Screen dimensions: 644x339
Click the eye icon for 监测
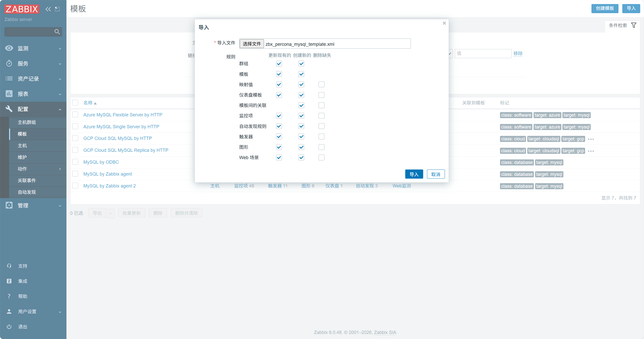point(9,48)
